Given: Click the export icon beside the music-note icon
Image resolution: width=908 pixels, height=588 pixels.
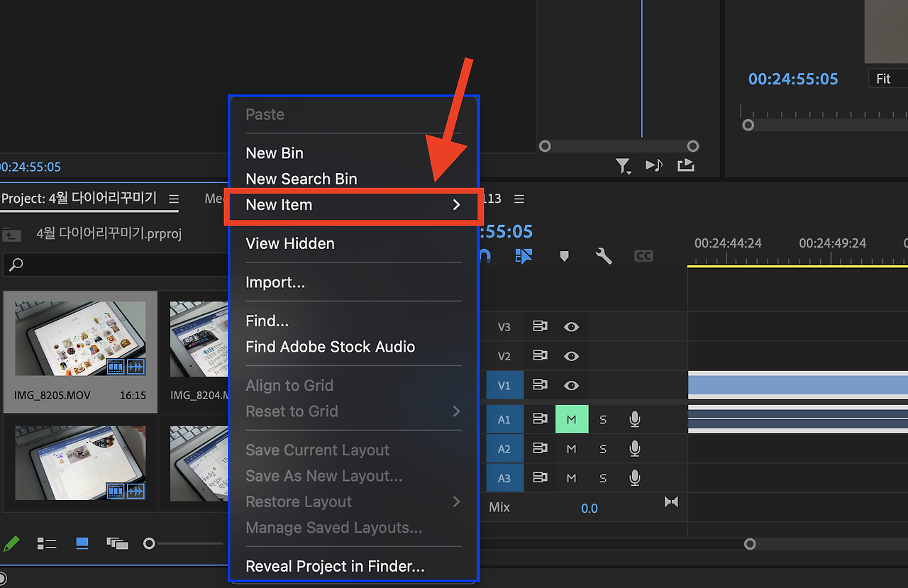Looking at the screenshot, I should point(686,165).
